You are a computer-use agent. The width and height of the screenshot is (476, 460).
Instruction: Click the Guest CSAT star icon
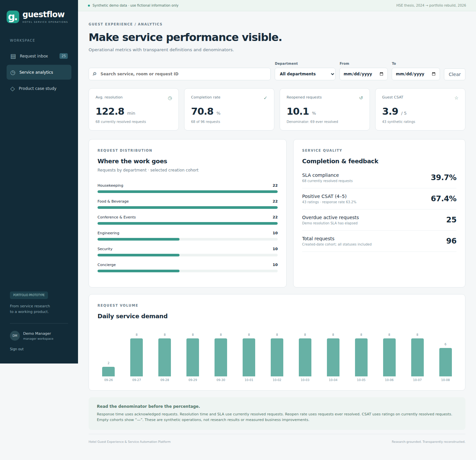click(x=456, y=98)
